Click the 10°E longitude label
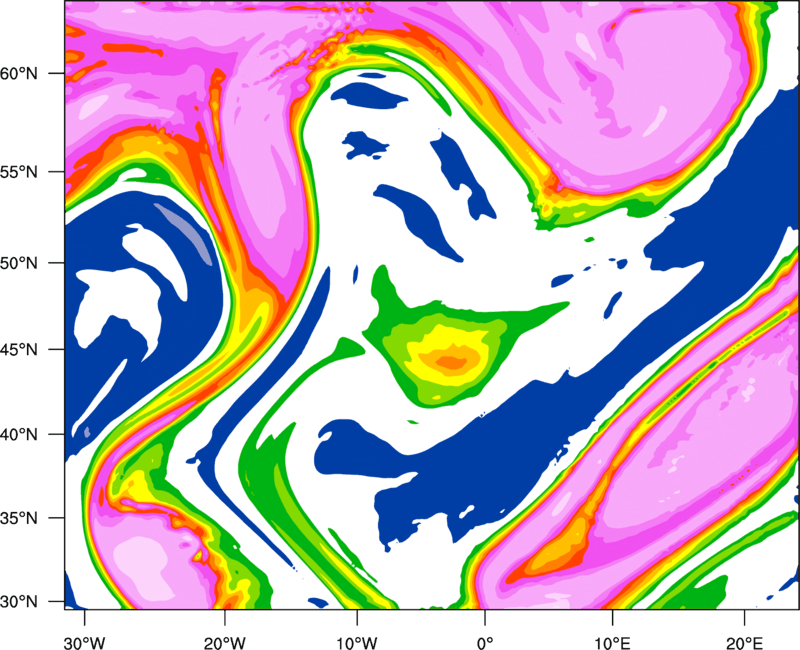Image resolution: width=800 pixels, height=650 pixels. pyautogui.click(x=612, y=643)
